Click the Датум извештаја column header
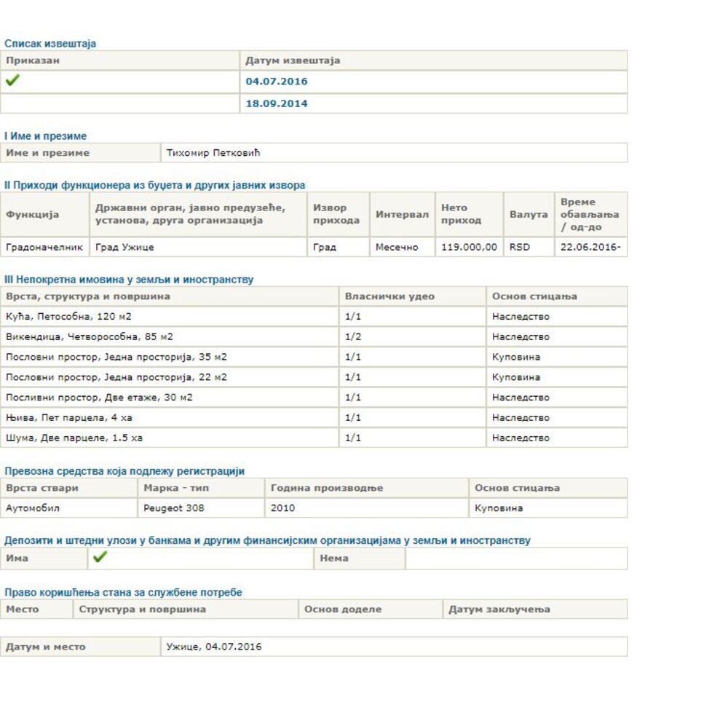The height and width of the screenshot is (726, 728). click(293, 60)
